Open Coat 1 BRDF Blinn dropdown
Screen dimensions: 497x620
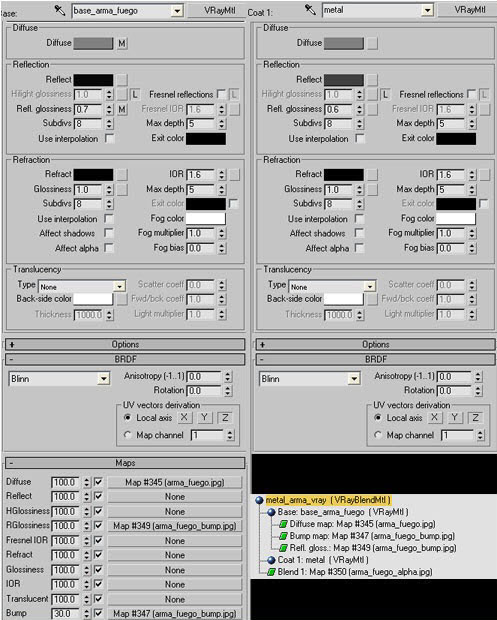tap(354, 379)
